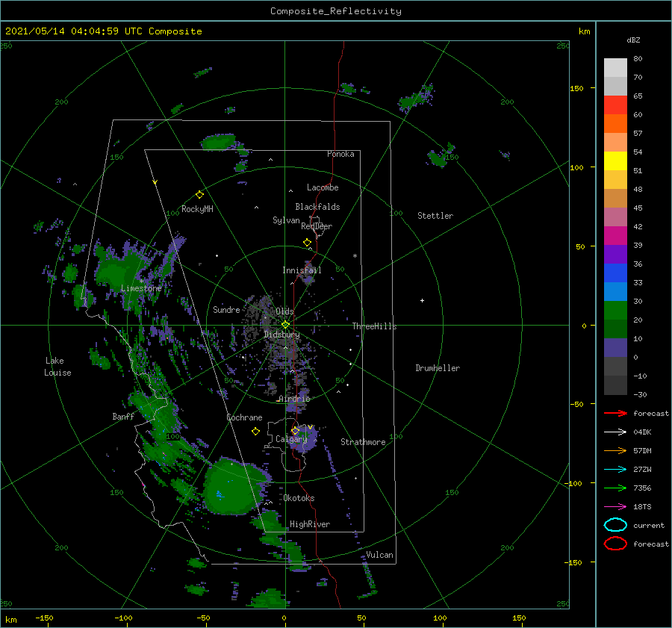The image size is (672, 628).
Task: Click the bright red band below 65 dBZ
Action: 615,105
